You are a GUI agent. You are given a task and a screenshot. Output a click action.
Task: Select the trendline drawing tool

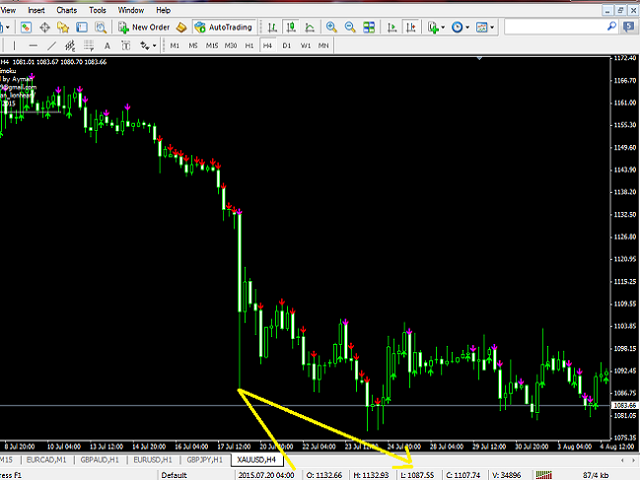[51, 46]
